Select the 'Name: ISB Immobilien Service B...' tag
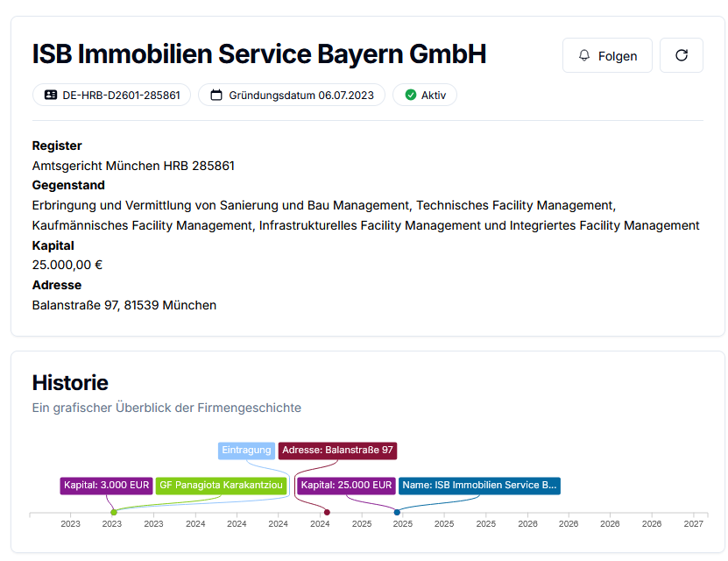Viewport: 728px width, 561px height. coord(479,486)
